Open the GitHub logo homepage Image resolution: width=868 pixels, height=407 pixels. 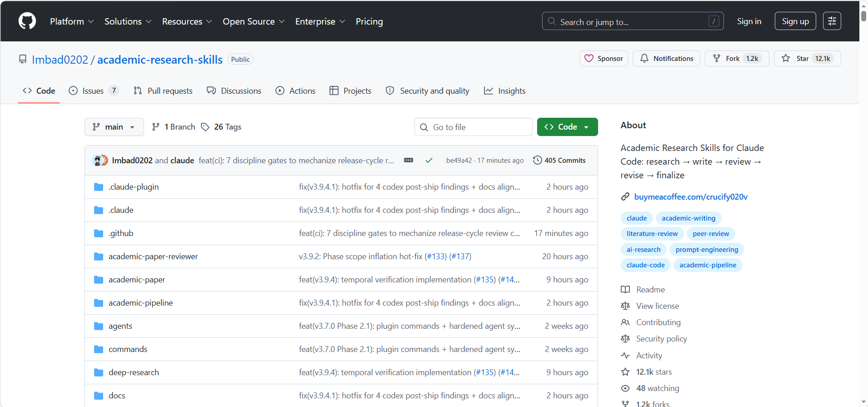pyautogui.click(x=27, y=21)
